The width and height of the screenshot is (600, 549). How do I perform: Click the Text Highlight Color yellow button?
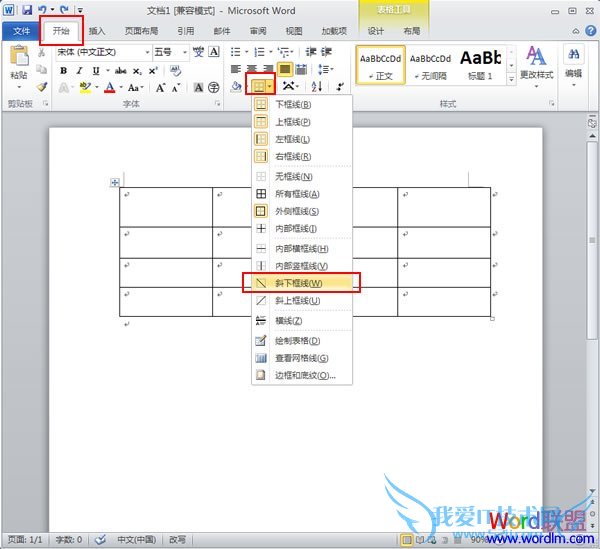[85, 88]
